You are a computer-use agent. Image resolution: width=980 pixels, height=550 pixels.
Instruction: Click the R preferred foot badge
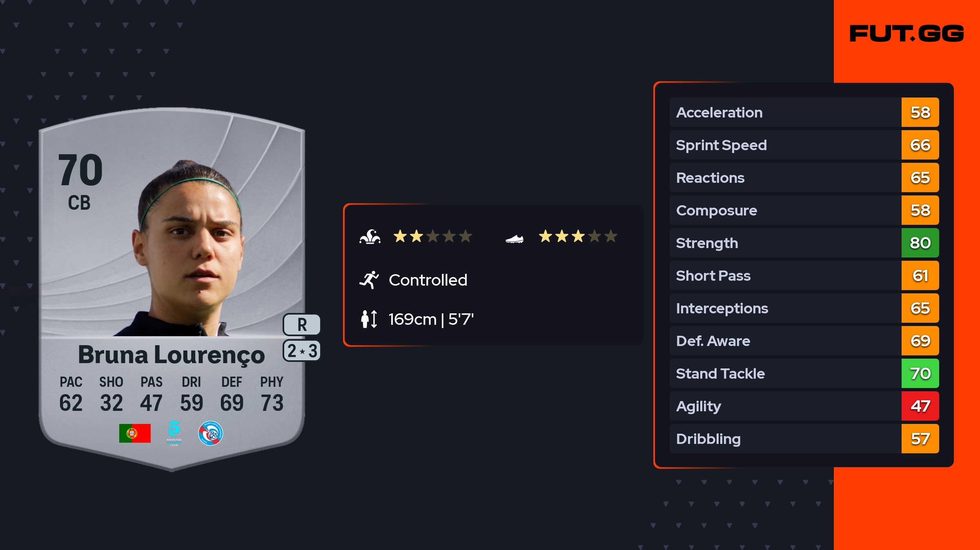pos(302,325)
